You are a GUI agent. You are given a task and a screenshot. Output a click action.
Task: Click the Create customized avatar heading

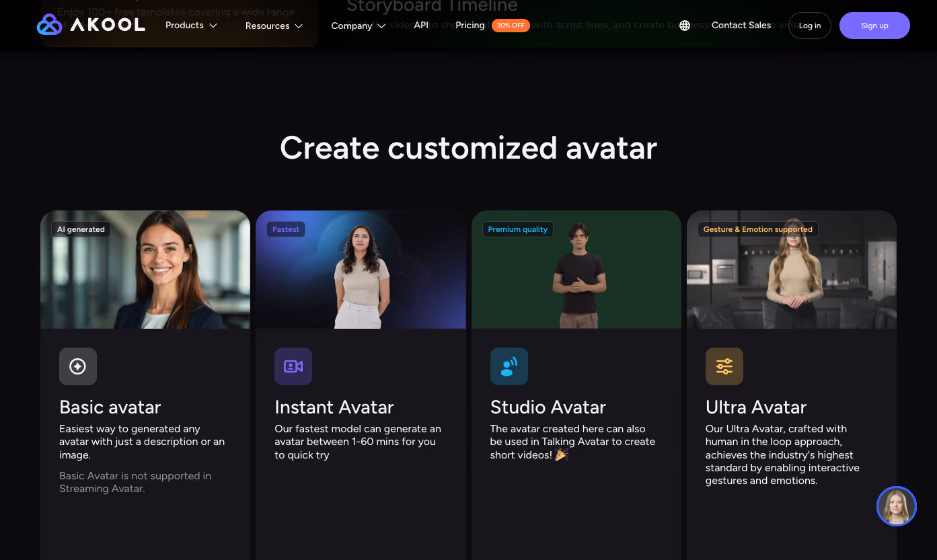coord(468,148)
